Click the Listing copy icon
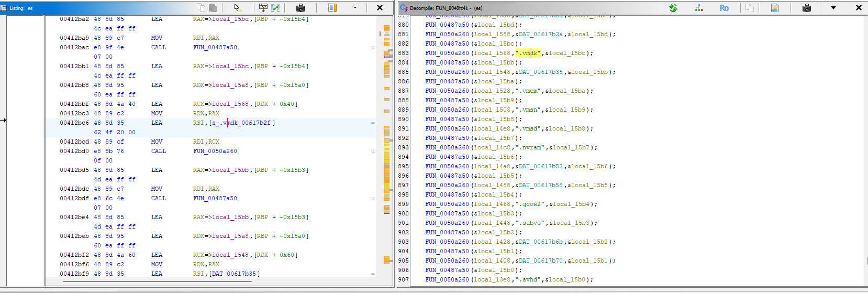 click(201, 7)
